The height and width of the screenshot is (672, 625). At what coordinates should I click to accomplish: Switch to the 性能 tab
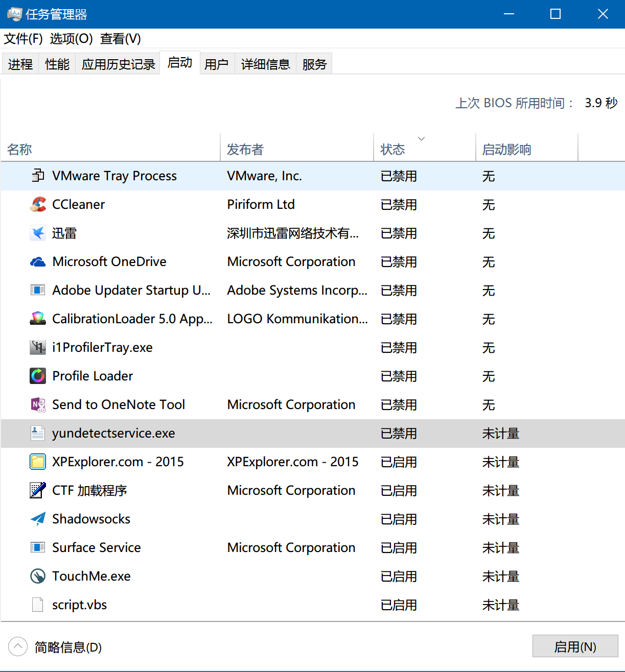(57, 64)
